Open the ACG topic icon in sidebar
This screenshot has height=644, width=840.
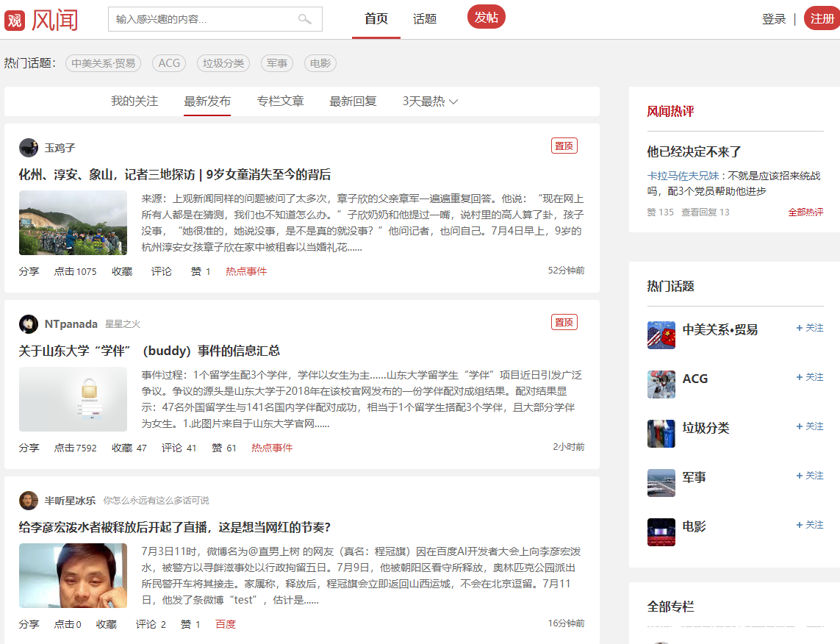tap(661, 384)
